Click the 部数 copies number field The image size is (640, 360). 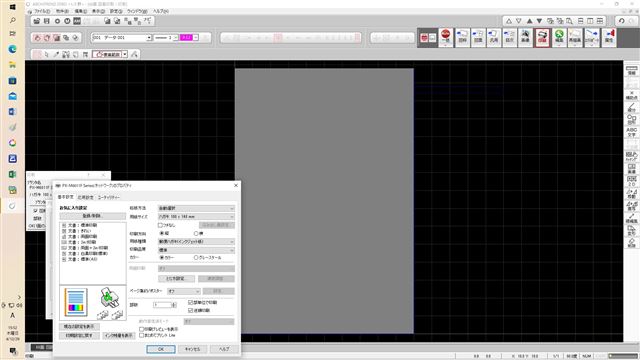[x=162, y=305]
